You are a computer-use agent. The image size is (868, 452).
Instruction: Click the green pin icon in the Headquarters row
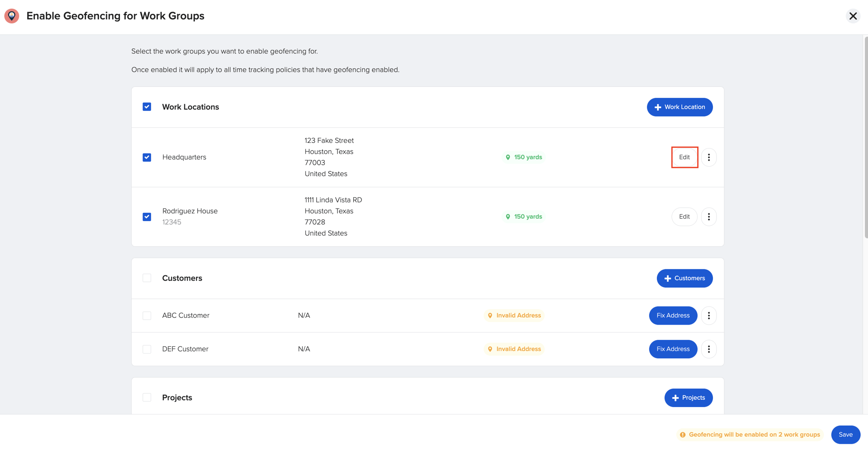click(x=508, y=157)
